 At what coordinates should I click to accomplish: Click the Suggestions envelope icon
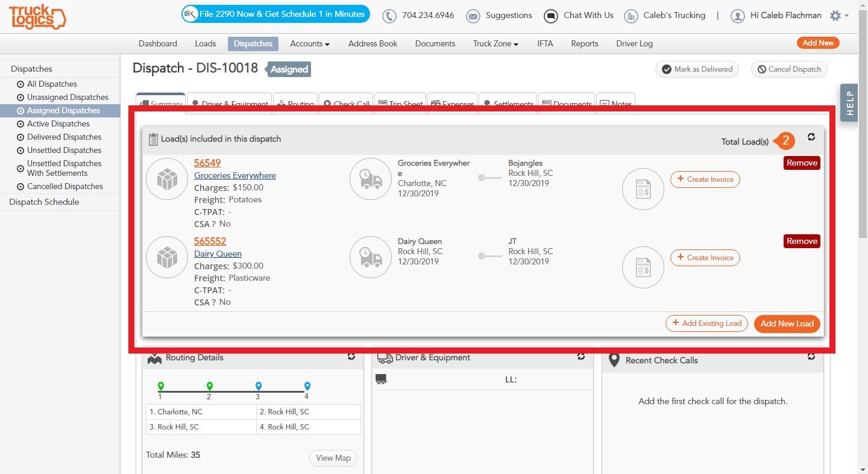point(473,16)
